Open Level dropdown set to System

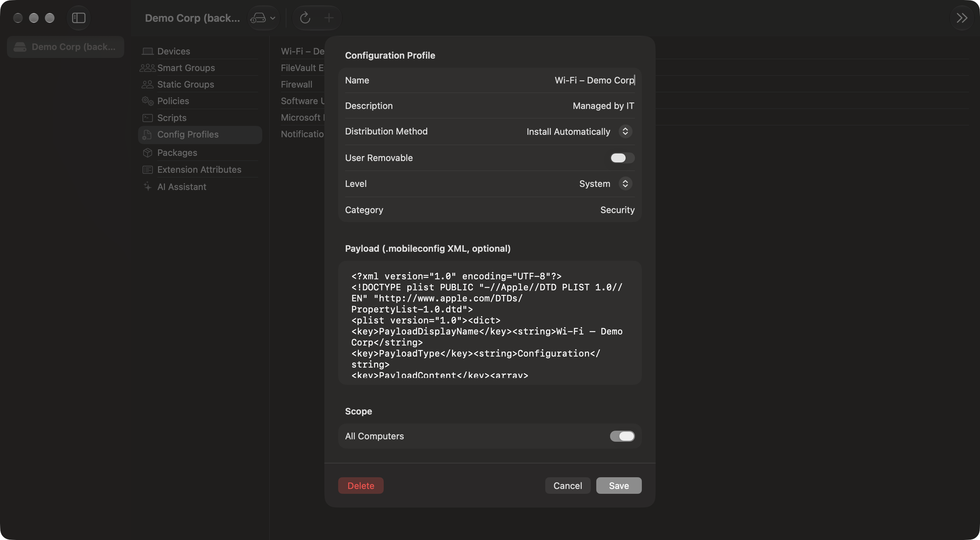pos(606,184)
